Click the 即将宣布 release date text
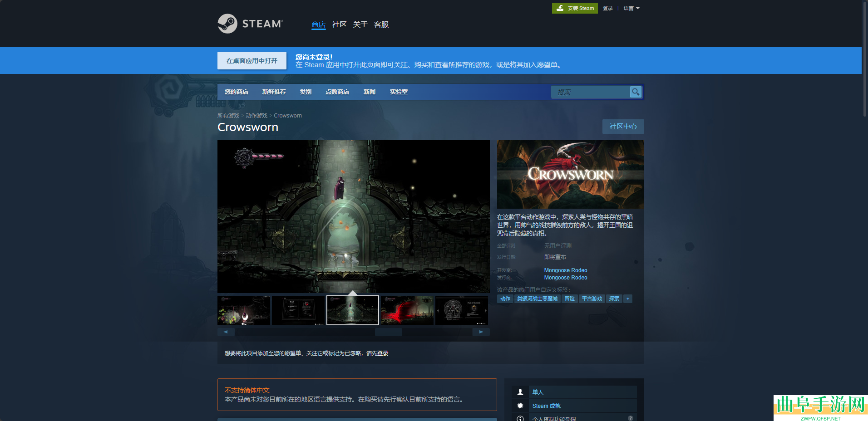868x421 pixels. tap(555, 257)
